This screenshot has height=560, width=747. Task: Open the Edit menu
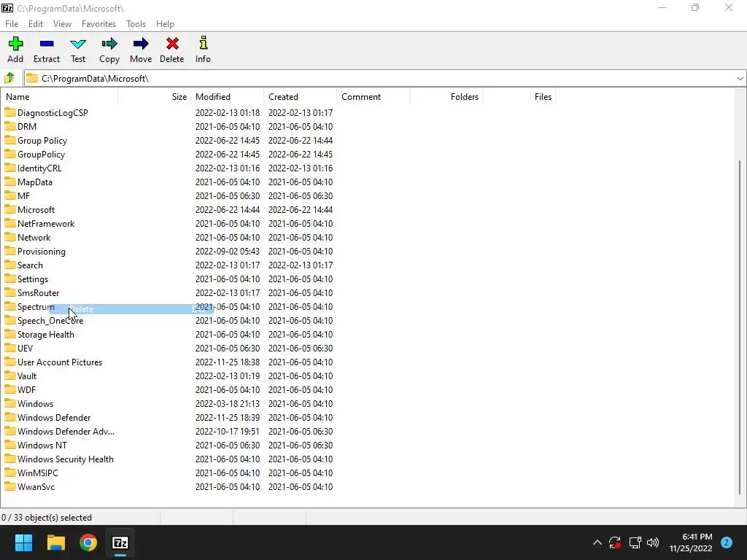coord(36,24)
